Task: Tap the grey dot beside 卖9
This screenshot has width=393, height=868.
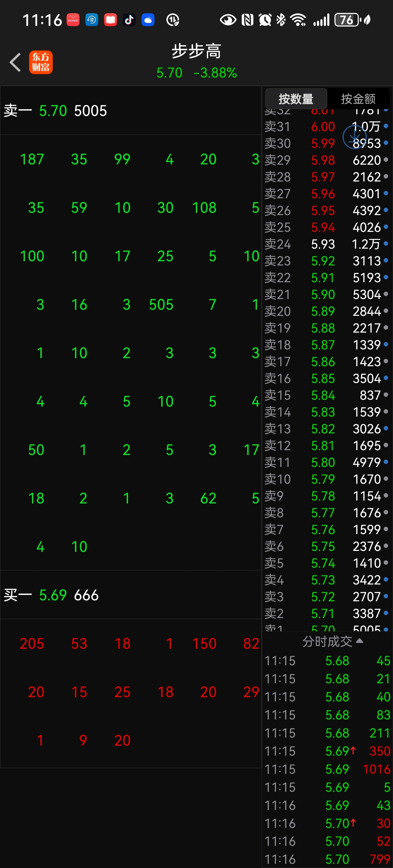Action: (x=386, y=495)
